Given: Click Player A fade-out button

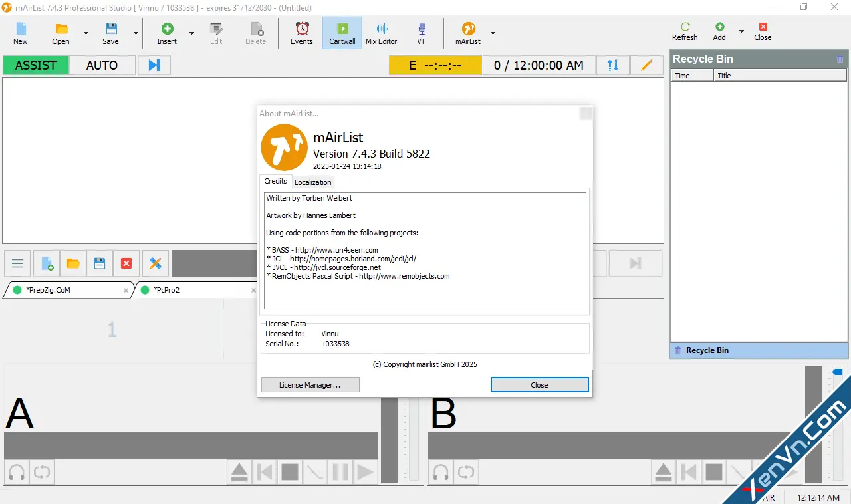Looking at the screenshot, I should [315, 473].
